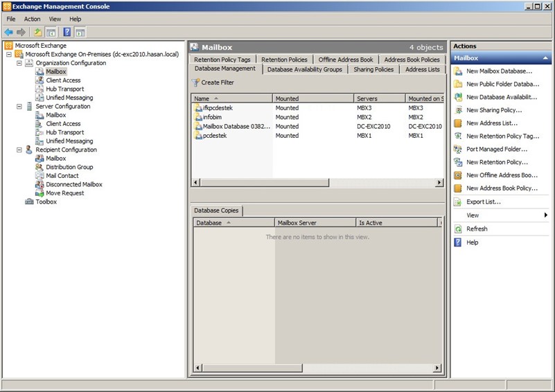Select the Database Copies tab
The height and width of the screenshot is (392, 555).
point(216,211)
